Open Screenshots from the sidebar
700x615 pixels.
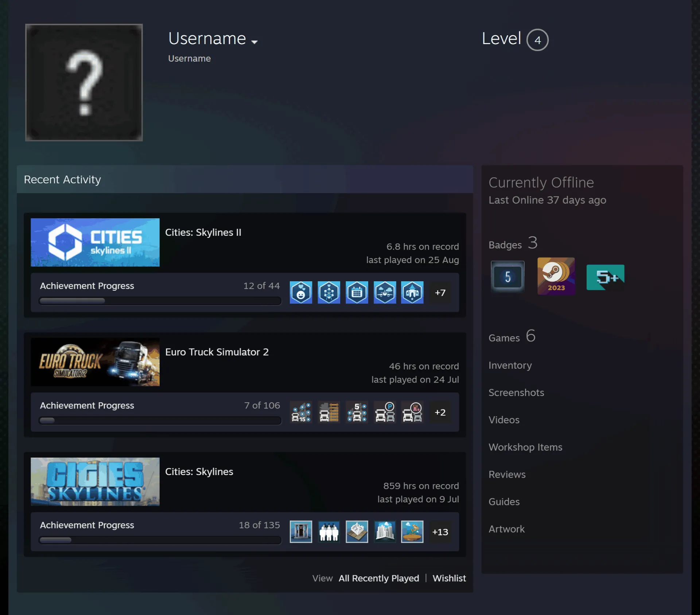pyautogui.click(x=516, y=392)
